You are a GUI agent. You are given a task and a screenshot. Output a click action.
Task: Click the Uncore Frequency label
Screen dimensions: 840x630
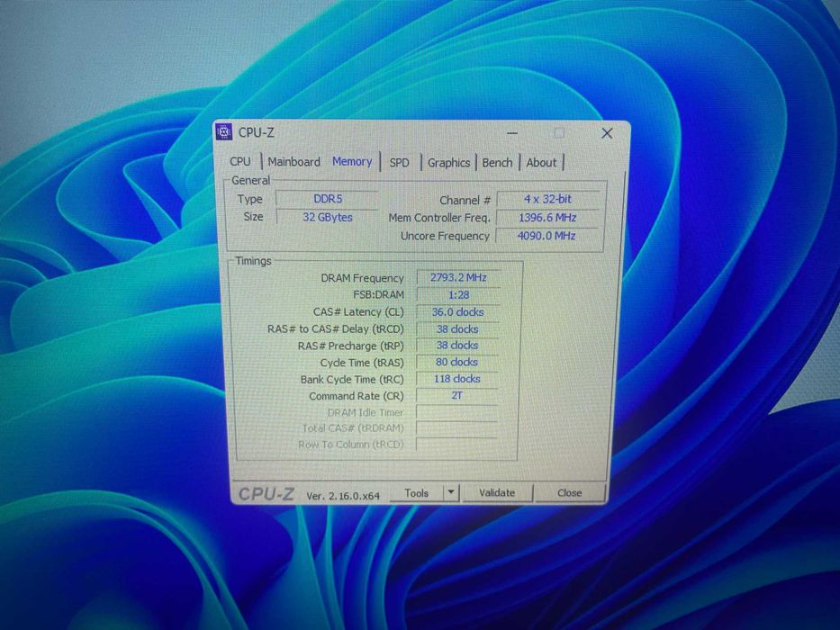click(x=445, y=236)
